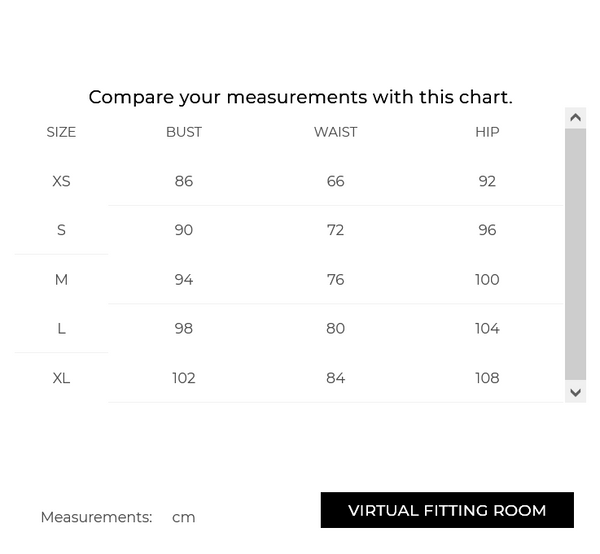Image resolution: width=600 pixels, height=554 pixels.
Task: Click the BUST column header
Action: (184, 132)
